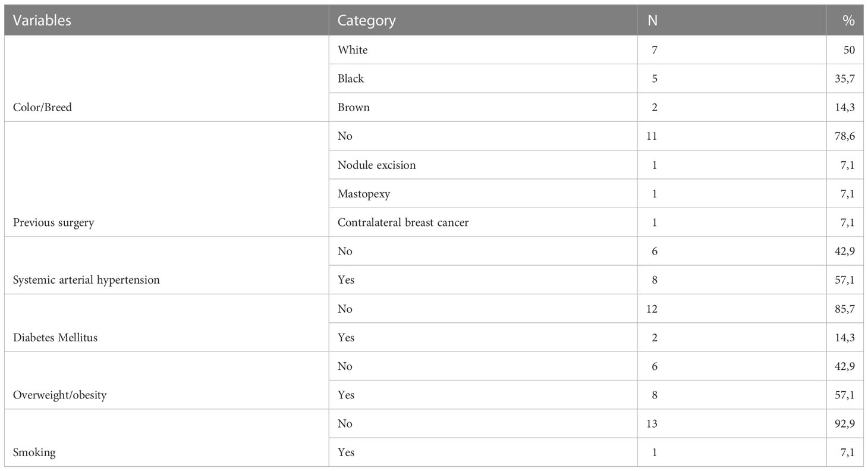Click the Systemic arterial hypertension cell
The image size is (868, 471).
tap(166, 265)
